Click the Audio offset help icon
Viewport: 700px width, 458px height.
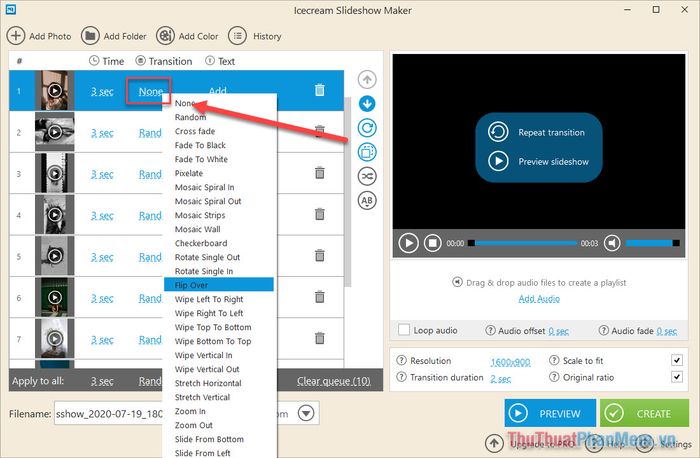(x=490, y=330)
